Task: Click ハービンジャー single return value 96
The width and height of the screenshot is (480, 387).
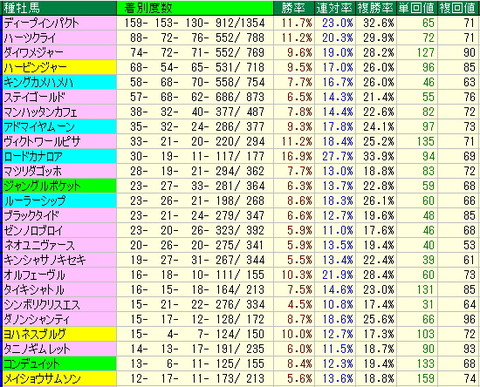Action: pyautogui.click(x=429, y=67)
